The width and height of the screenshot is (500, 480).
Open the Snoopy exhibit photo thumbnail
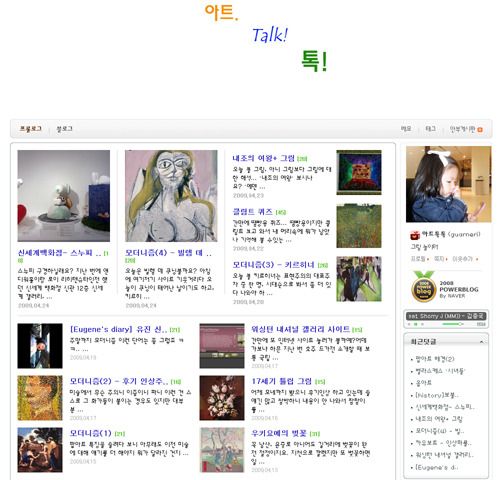(64, 196)
